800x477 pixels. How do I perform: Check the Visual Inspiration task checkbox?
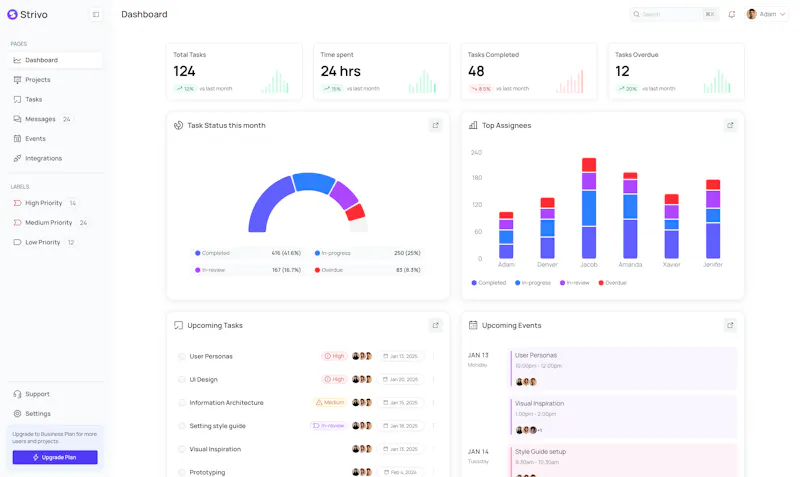click(182, 449)
